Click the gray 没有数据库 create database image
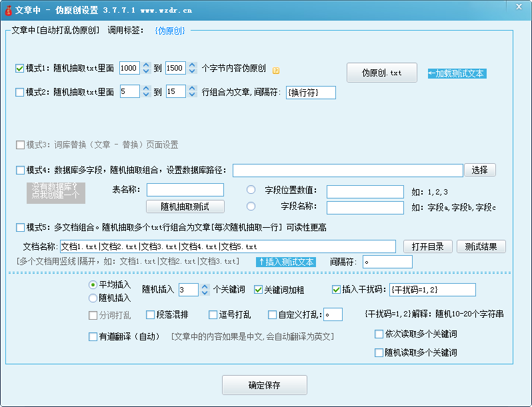This screenshot has height=407, width=532. click(x=56, y=192)
